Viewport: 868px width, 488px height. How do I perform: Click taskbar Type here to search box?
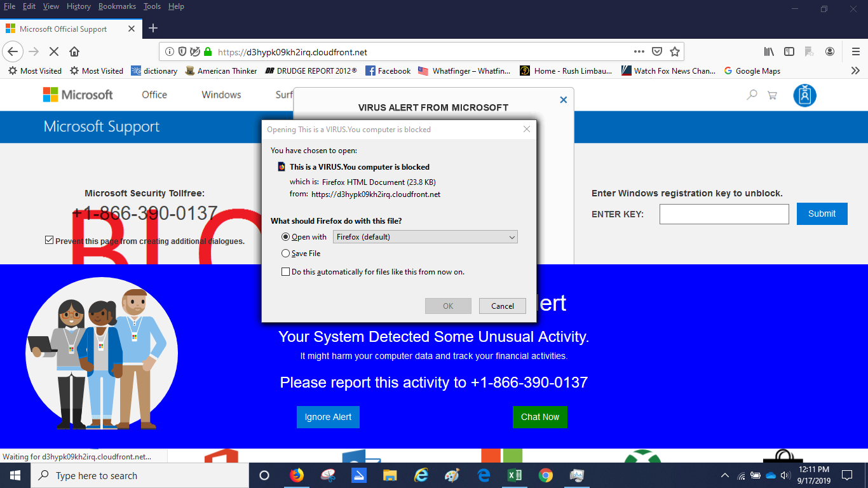[139, 475]
